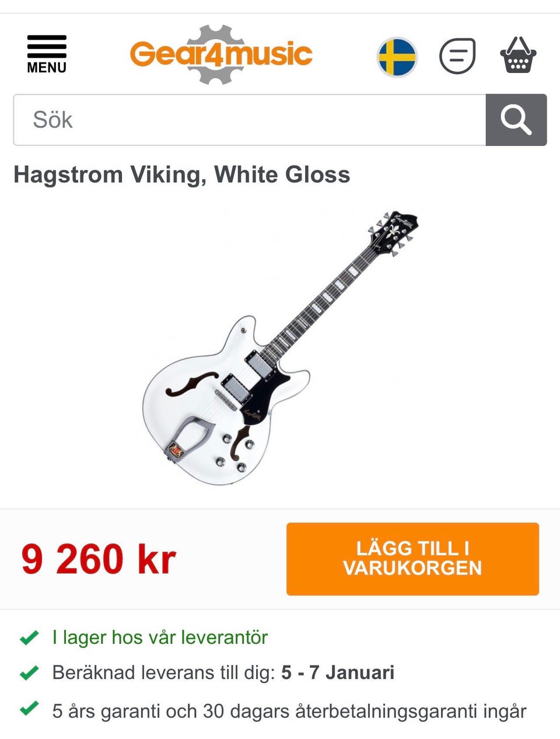The image size is (560, 739).
Task: Click the bold 5 - 7 Januari date
Action: (338, 672)
